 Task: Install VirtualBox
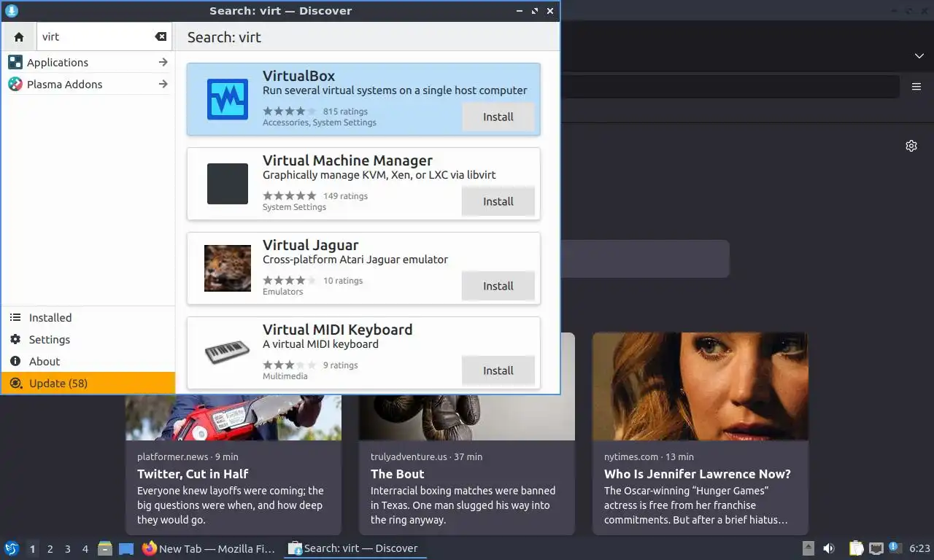point(498,117)
